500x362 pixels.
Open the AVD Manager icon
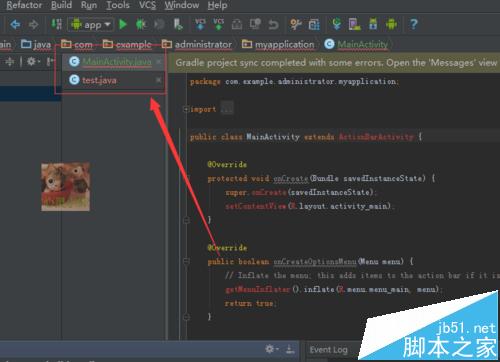[354, 24]
